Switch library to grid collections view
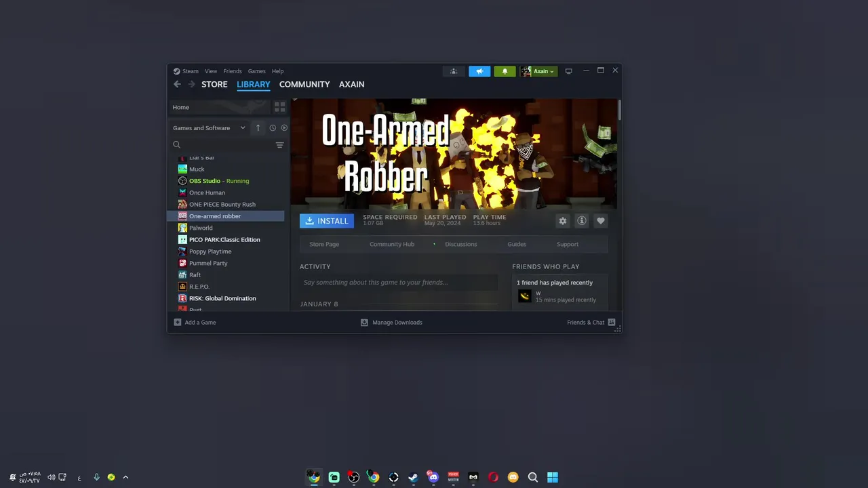This screenshot has height=488, width=868. point(279,107)
